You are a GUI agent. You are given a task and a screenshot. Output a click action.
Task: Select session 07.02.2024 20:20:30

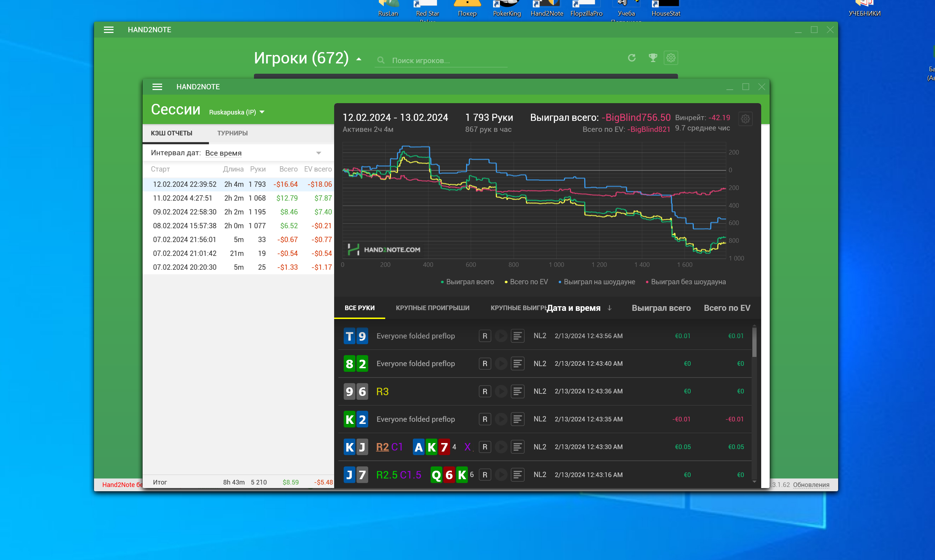[238, 267]
